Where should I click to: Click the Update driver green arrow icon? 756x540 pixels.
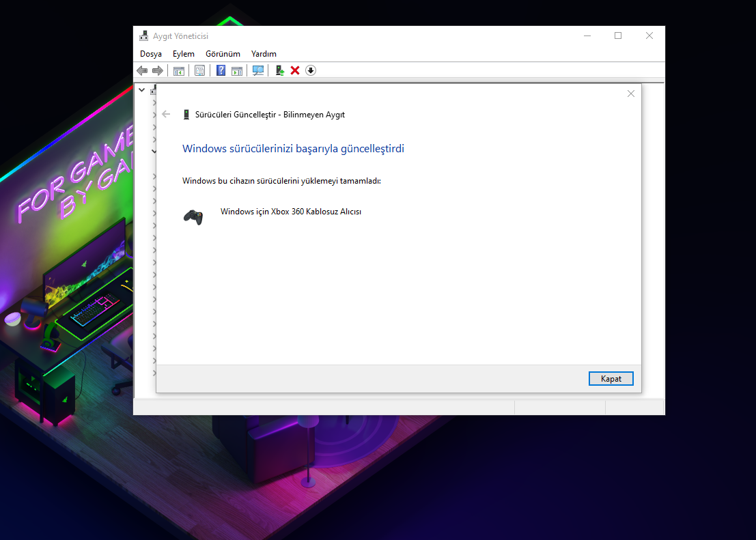tap(279, 70)
